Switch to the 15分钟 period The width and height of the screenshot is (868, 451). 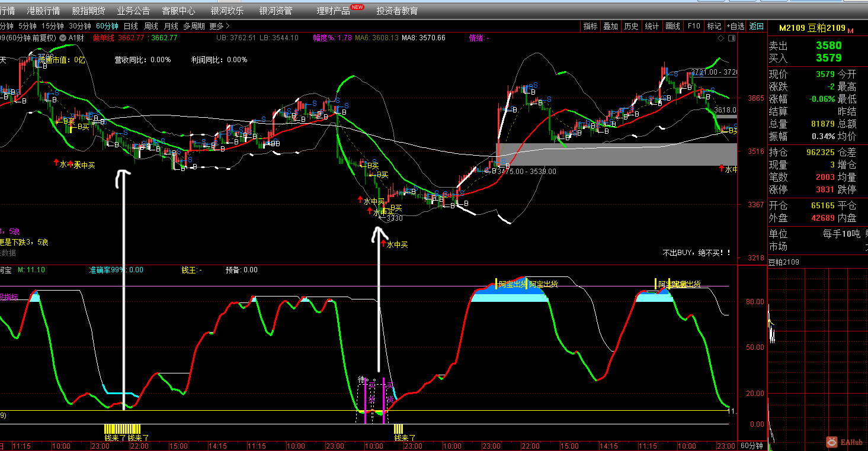(x=53, y=26)
